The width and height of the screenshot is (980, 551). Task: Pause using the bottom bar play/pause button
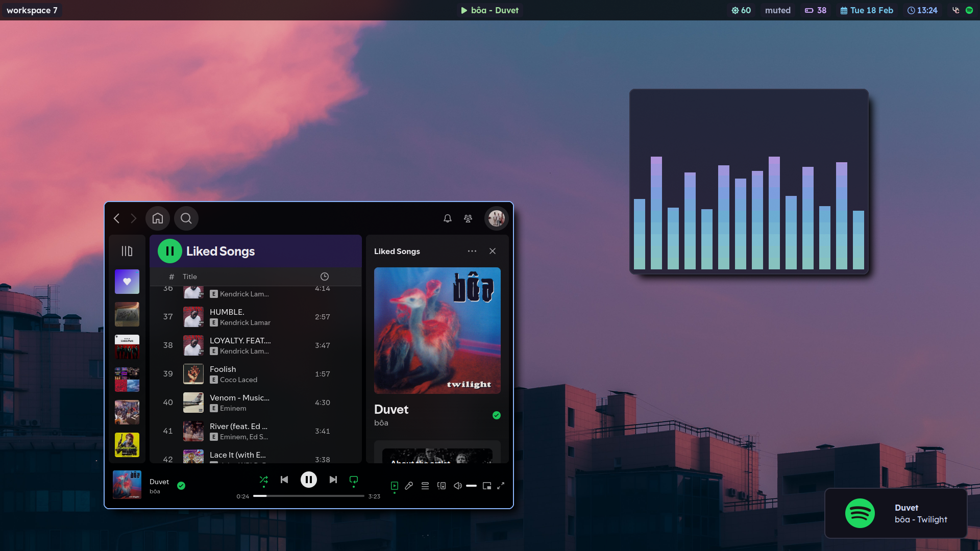pos(309,480)
